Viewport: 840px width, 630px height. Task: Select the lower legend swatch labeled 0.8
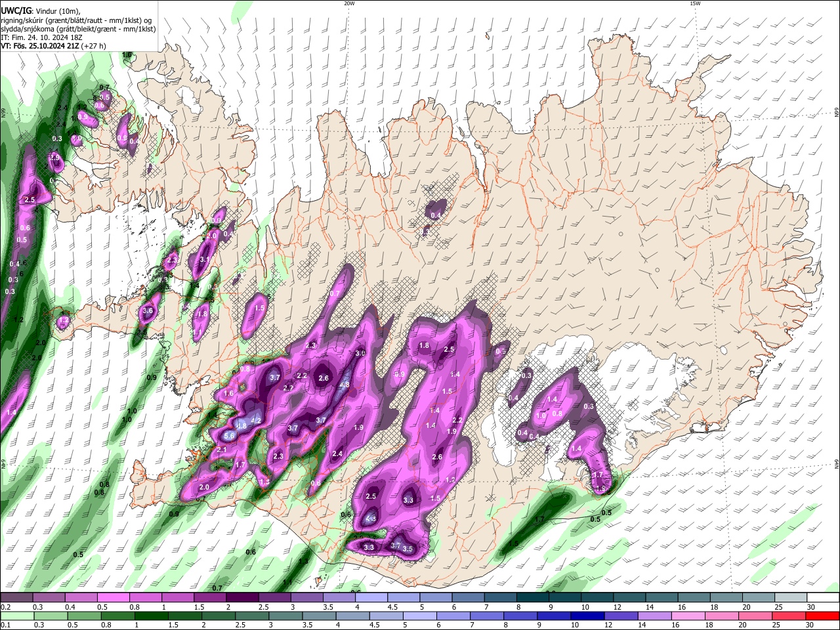(117, 616)
